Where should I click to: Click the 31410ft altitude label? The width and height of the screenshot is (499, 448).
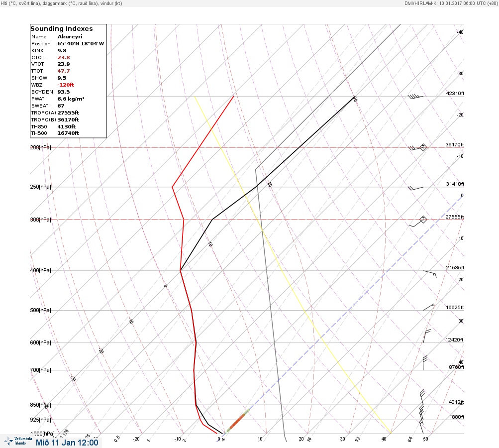coord(455,184)
